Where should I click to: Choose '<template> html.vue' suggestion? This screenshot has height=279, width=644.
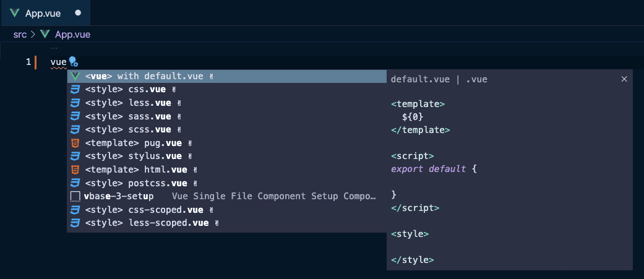pyautogui.click(x=226, y=170)
